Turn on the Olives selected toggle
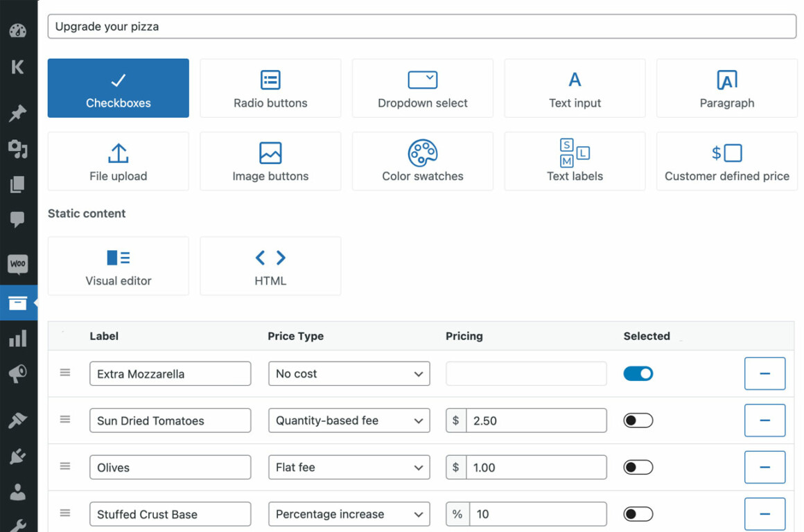 pyautogui.click(x=638, y=467)
